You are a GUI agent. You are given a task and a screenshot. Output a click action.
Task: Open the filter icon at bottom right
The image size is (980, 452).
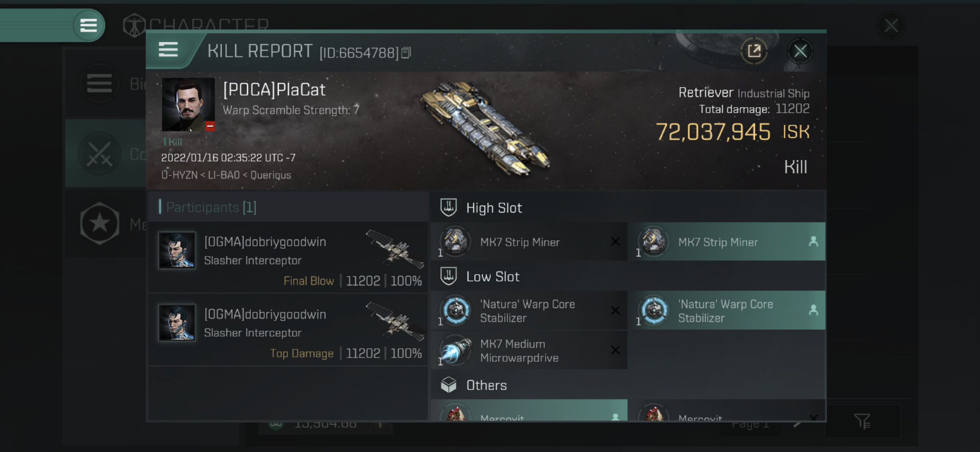pyautogui.click(x=863, y=421)
